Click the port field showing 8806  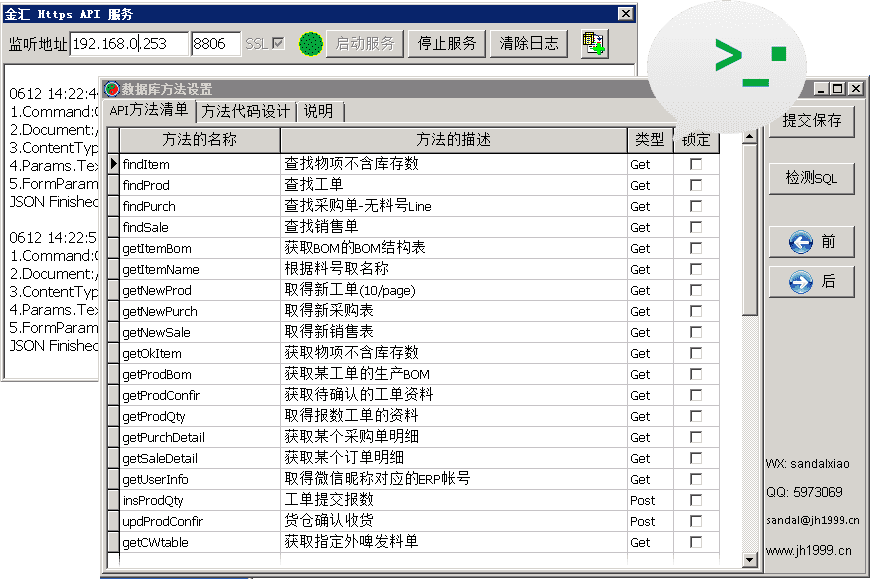(x=215, y=44)
